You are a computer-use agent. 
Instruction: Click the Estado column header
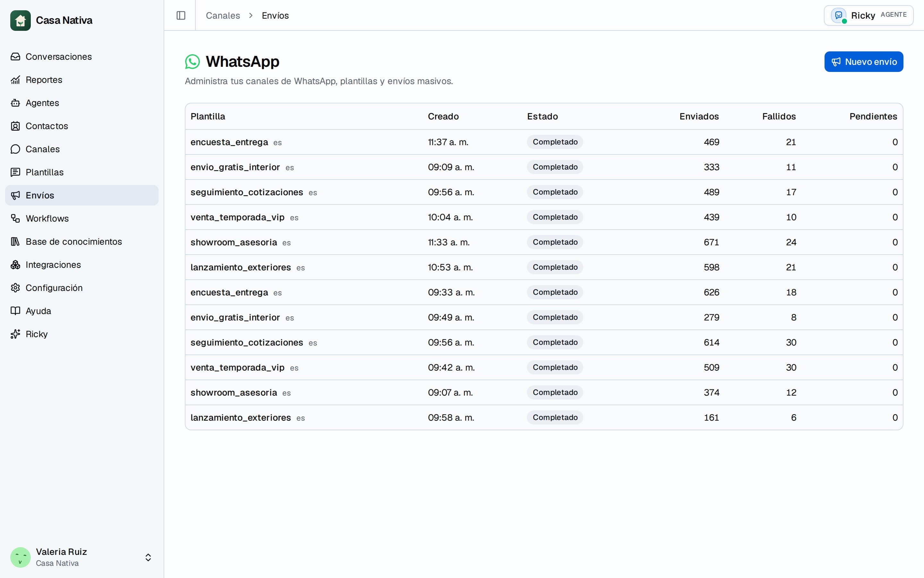[543, 116]
